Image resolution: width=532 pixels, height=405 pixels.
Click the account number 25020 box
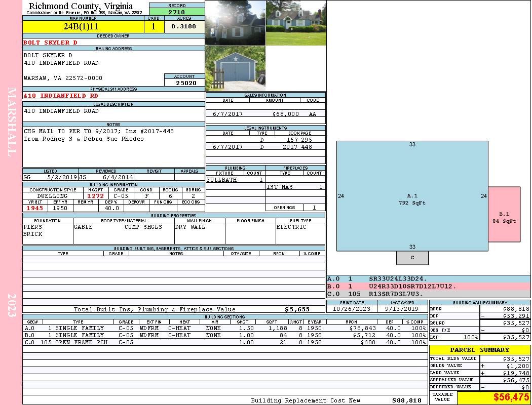[x=184, y=83]
